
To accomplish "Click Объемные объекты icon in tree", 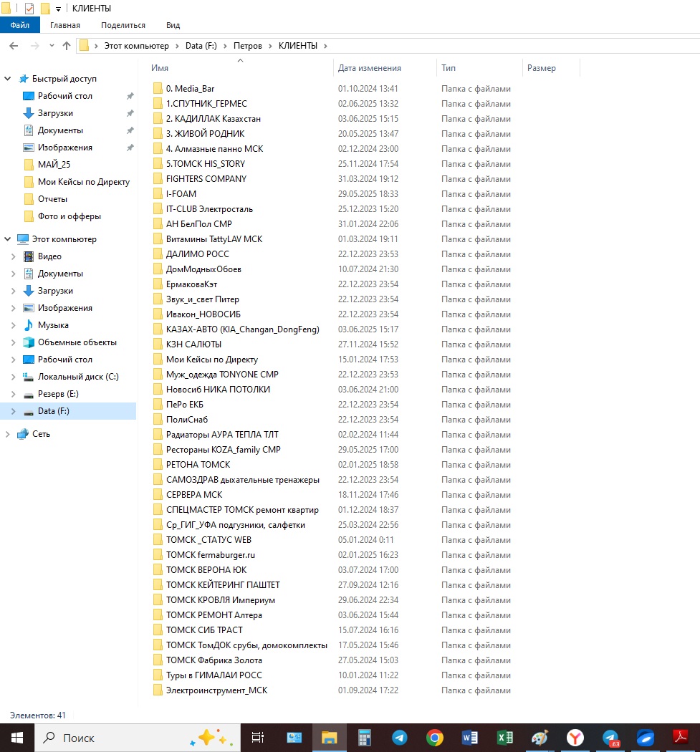I will (29, 342).
